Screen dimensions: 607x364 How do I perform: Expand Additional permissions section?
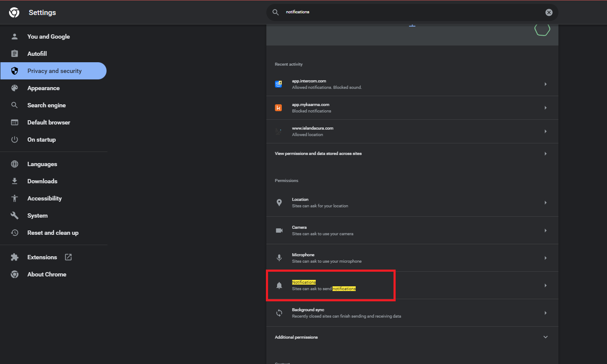tap(546, 337)
